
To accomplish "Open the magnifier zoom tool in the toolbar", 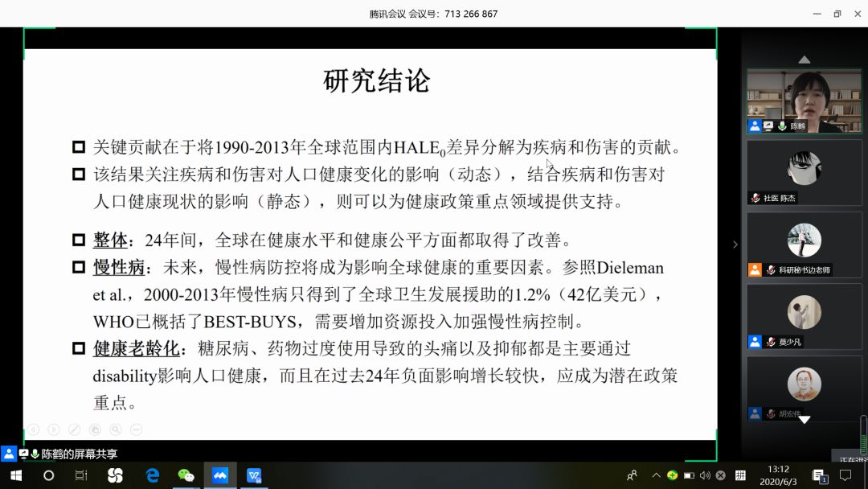I will click(x=115, y=429).
